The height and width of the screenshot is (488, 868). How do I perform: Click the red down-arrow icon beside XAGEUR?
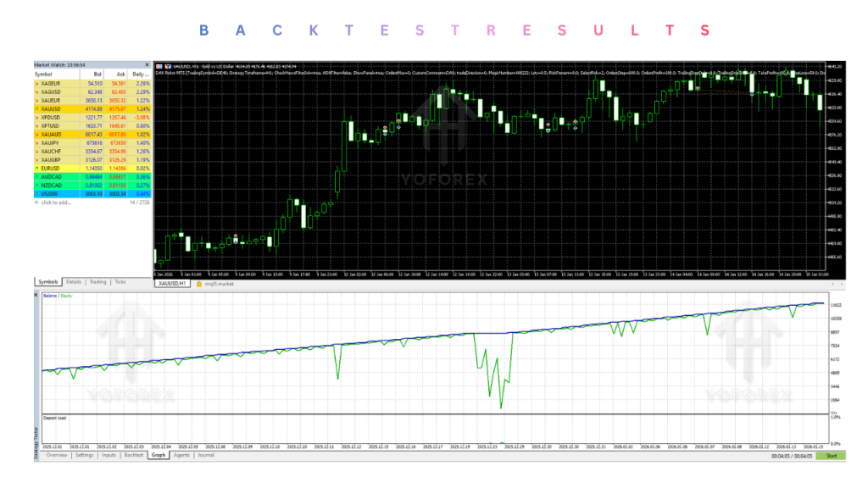pos(36,84)
